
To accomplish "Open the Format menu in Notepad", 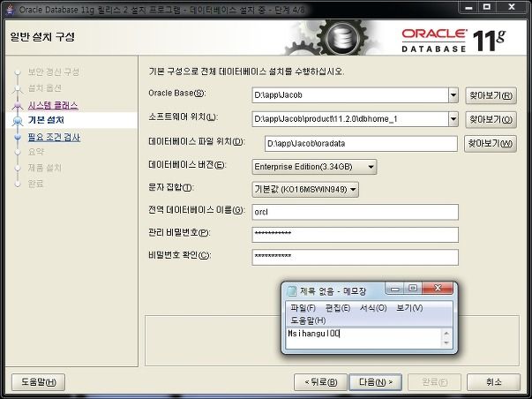I will (x=373, y=308).
